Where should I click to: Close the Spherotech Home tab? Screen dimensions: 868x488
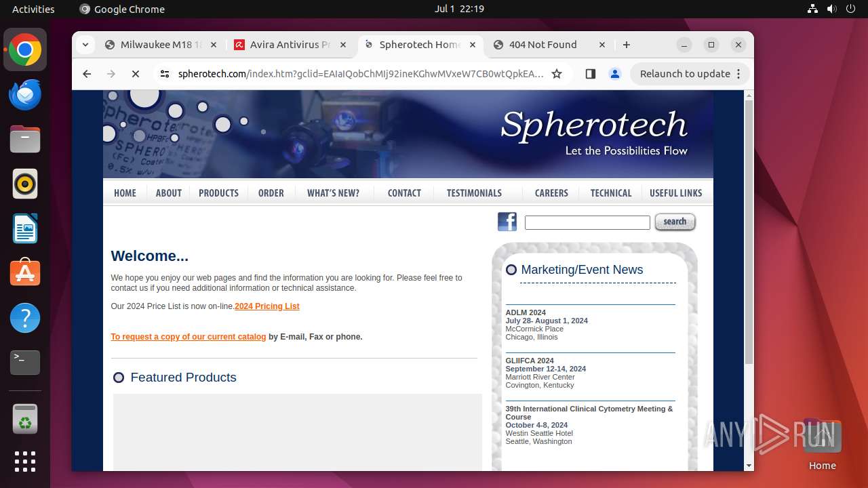(x=473, y=45)
